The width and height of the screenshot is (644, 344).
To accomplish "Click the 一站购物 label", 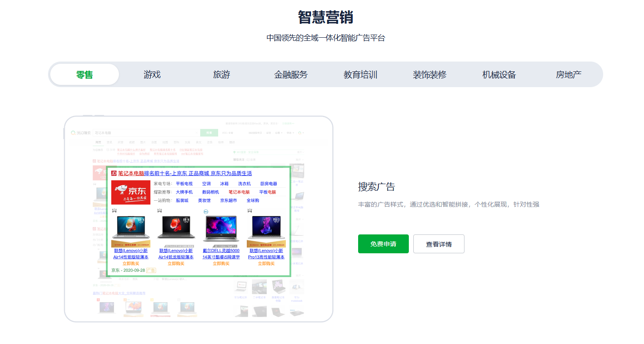I will (163, 200).
